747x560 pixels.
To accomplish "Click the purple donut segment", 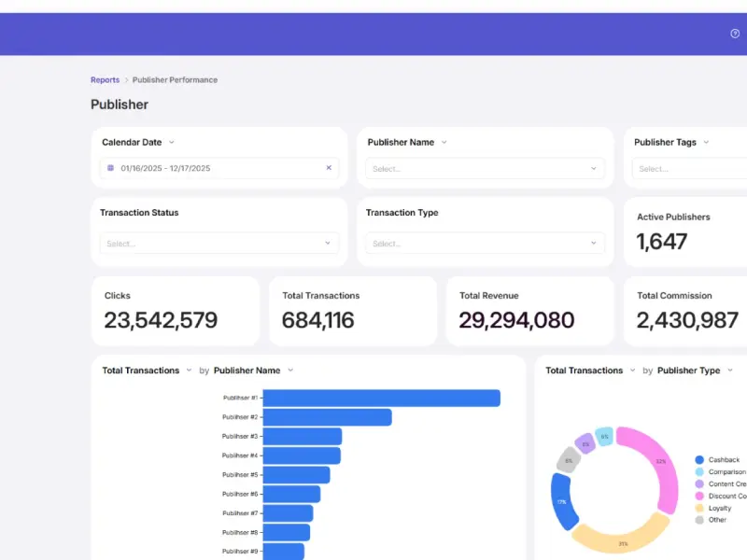I will [x=585, y=443].
